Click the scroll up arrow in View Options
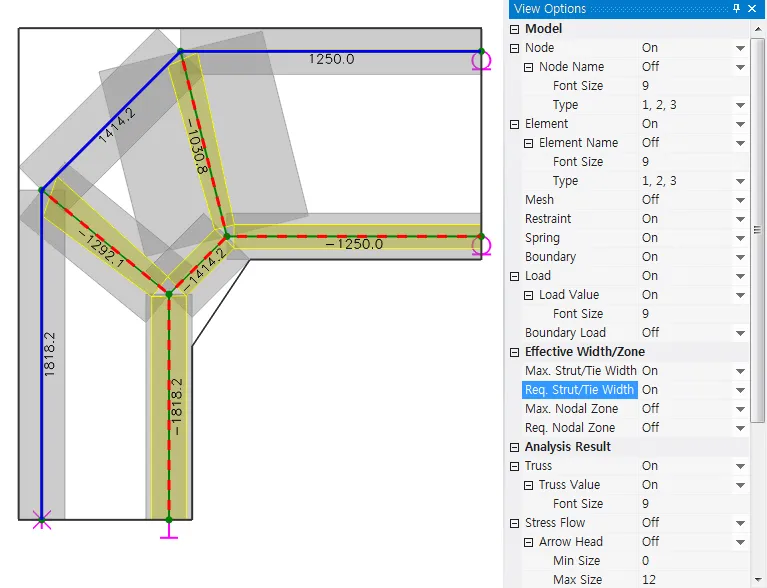The width and height of the screenshot is (767, 588). tap(758, 29)
